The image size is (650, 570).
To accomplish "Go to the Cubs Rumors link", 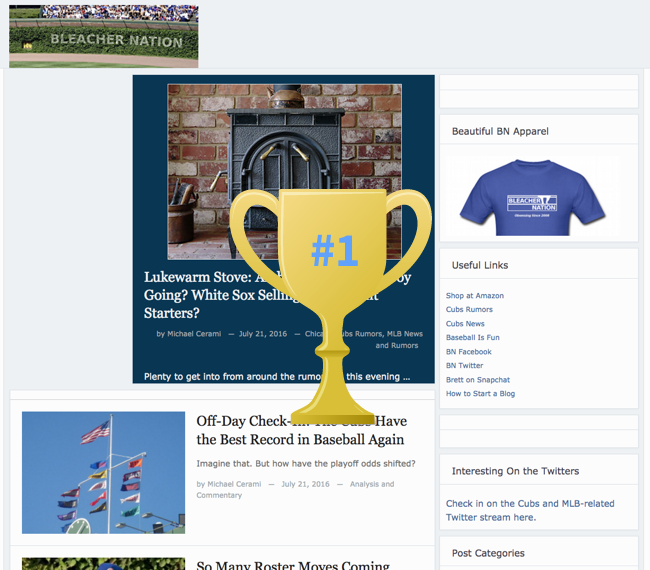I will (469, 310).
